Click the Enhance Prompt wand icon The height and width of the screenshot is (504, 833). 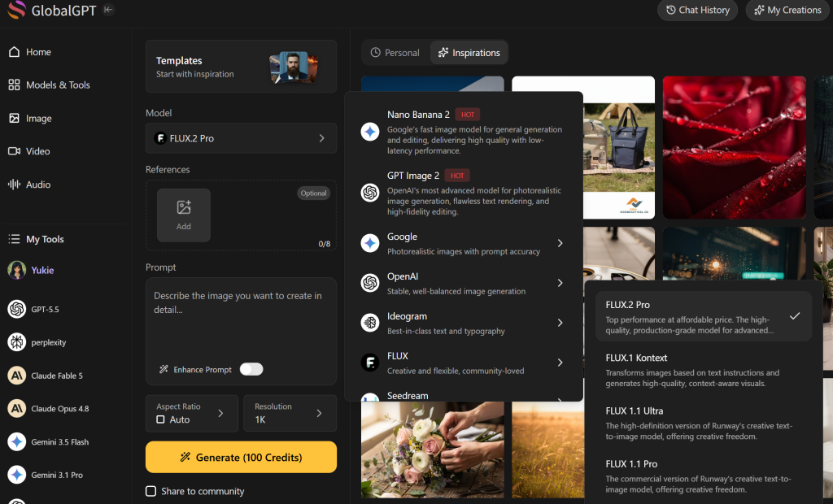tap(164, 369)
